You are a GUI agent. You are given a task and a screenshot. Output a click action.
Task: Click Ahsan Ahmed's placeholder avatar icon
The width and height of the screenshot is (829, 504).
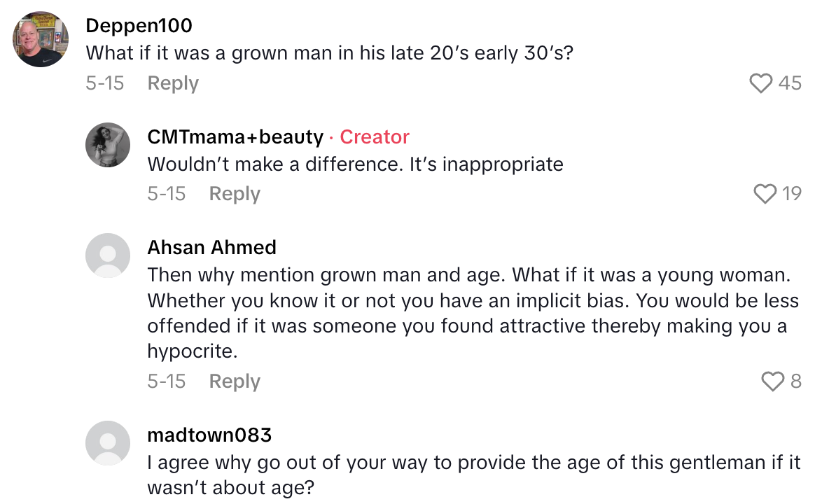[108, 255]
